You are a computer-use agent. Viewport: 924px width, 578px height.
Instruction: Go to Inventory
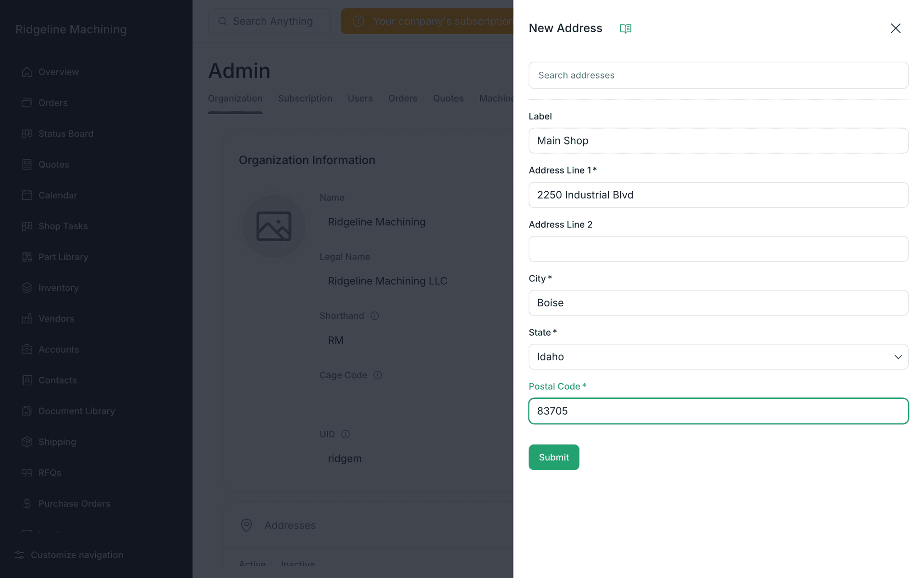click(50, 288)
